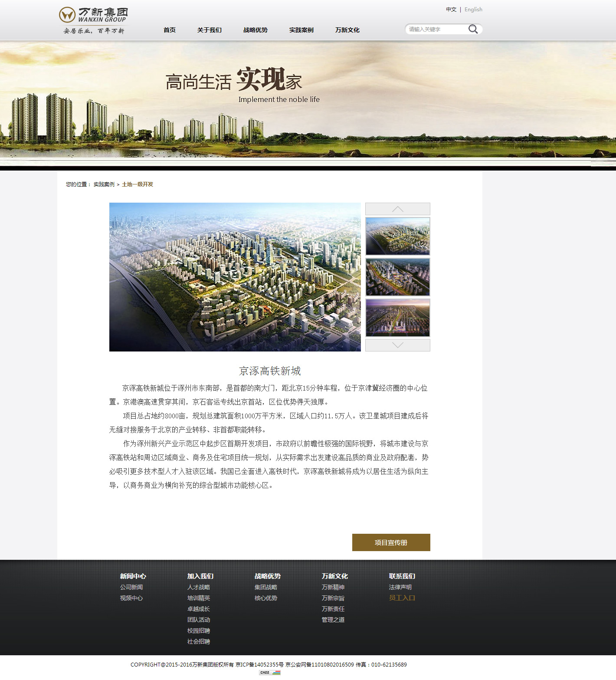Focus the keyword search input field

pos(437,29)
